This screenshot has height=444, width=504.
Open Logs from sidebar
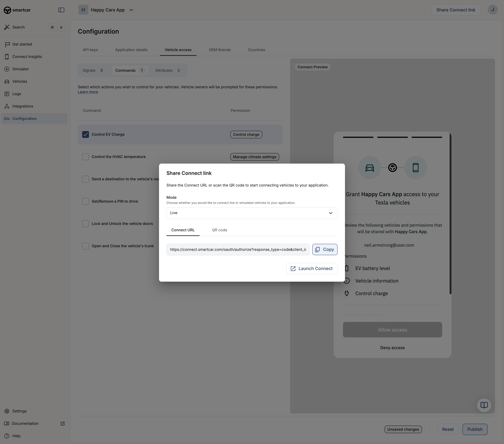click(34, 94)
